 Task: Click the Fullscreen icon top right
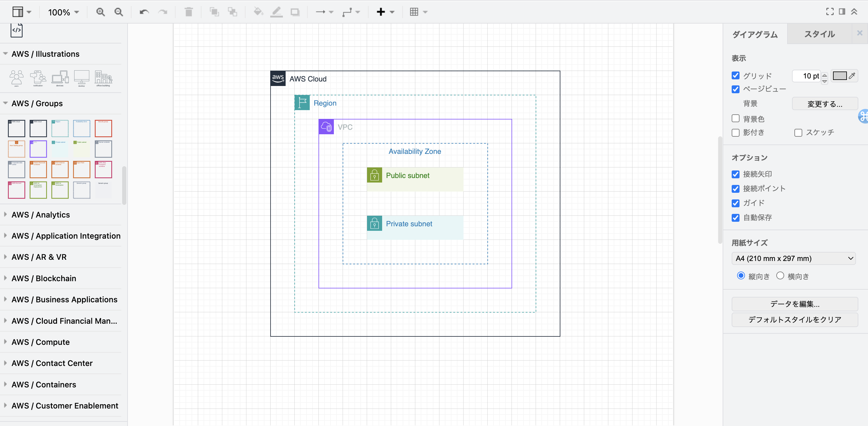click(x=829, y=11)
